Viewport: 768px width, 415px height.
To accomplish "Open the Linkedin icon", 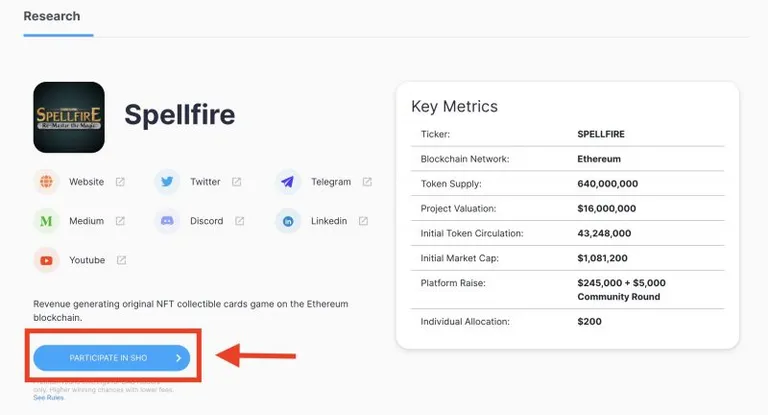I will point(288,221).
